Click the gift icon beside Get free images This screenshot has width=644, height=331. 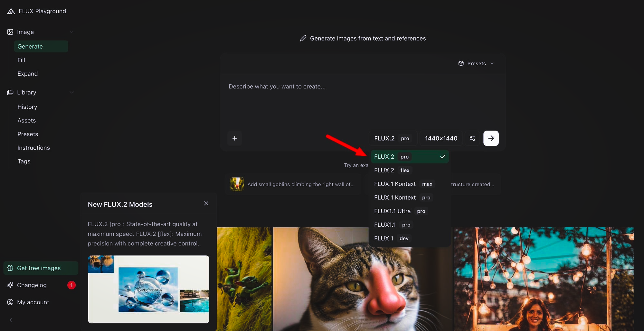point(10,268)
